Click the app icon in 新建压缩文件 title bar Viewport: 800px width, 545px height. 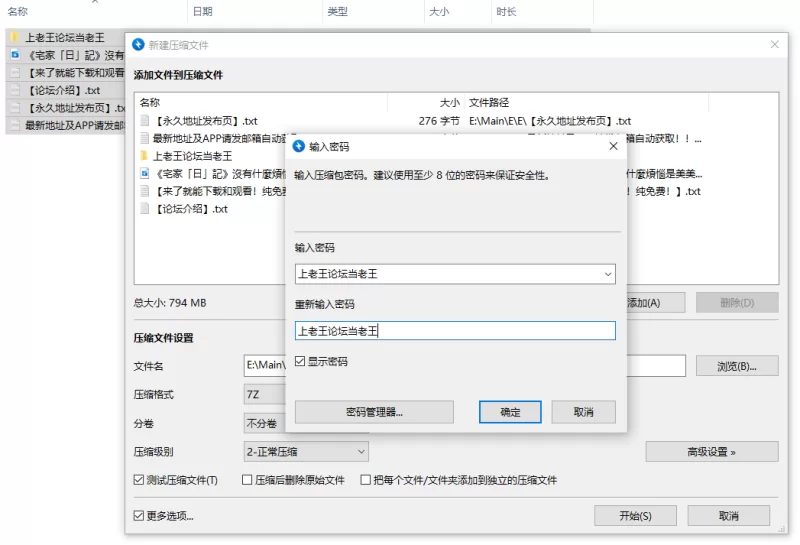pyautogui.click(x=138, y=45)
